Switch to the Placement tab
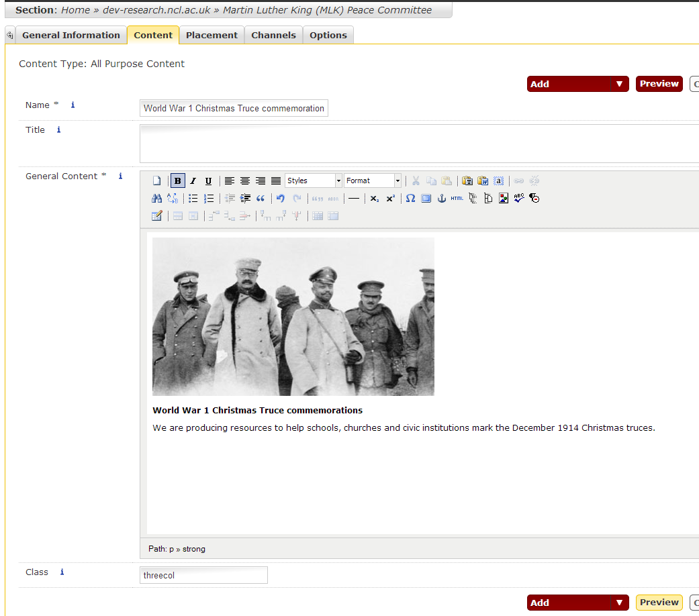Viewport: 699px width, 616px height. 212,36
